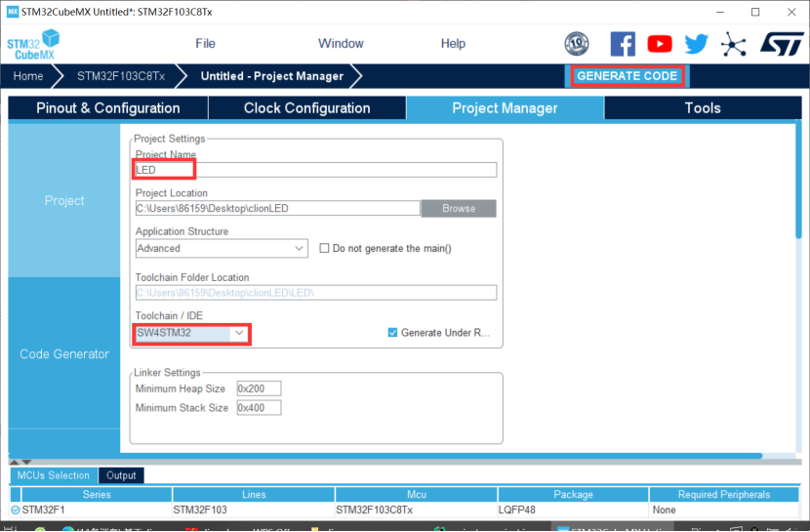The height and width of the screenshot is (532, 810).
Task: Click the panel collapse arrows above MCUs Selection
Action: point(20,462)
